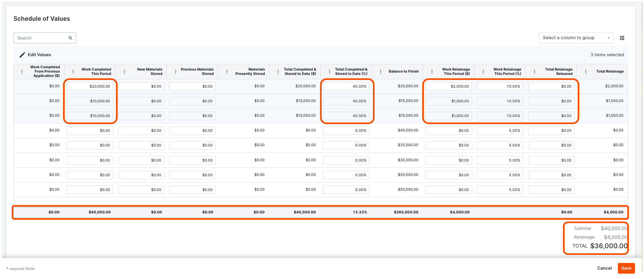Open menu for Previous Materials Stored column

(176, 72)
